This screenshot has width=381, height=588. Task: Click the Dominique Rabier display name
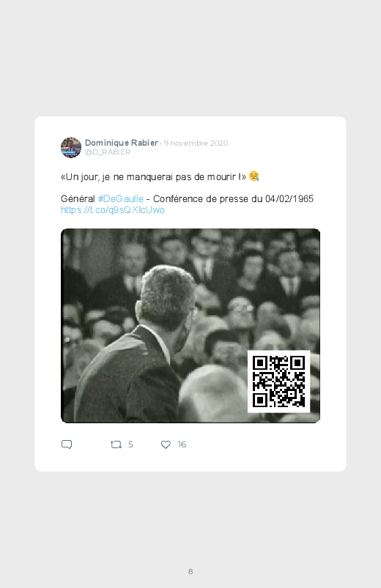click(x=121, y=143)
